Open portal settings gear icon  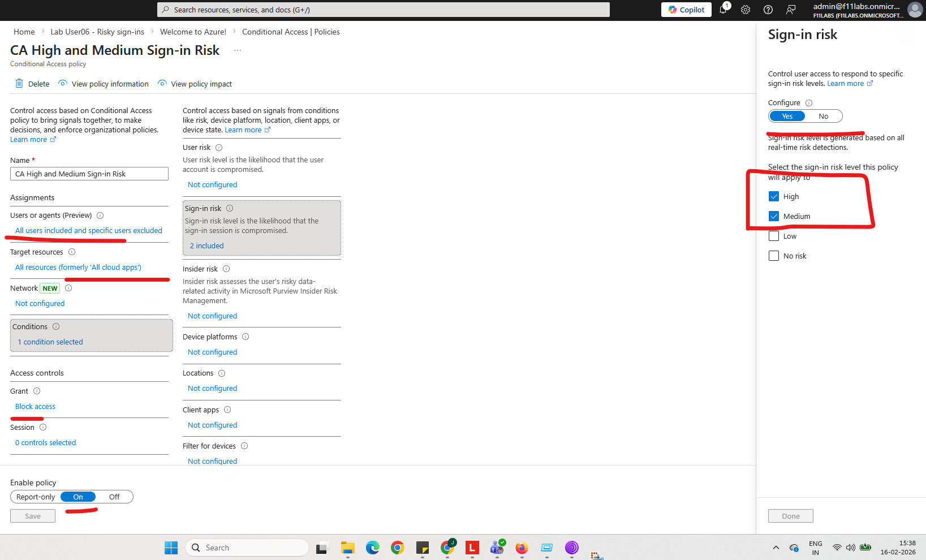pyautogui.click(x=746, y=10)
